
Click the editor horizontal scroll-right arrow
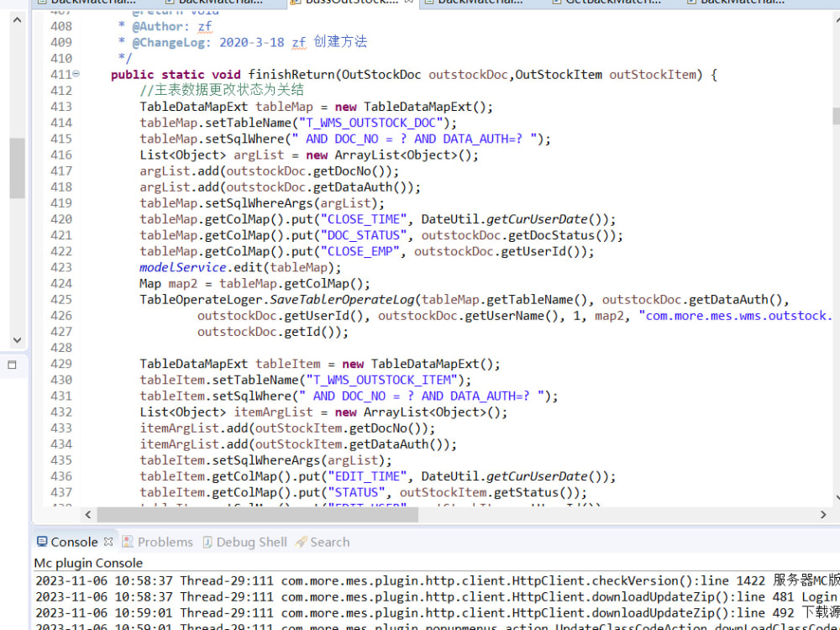[823, 515]
